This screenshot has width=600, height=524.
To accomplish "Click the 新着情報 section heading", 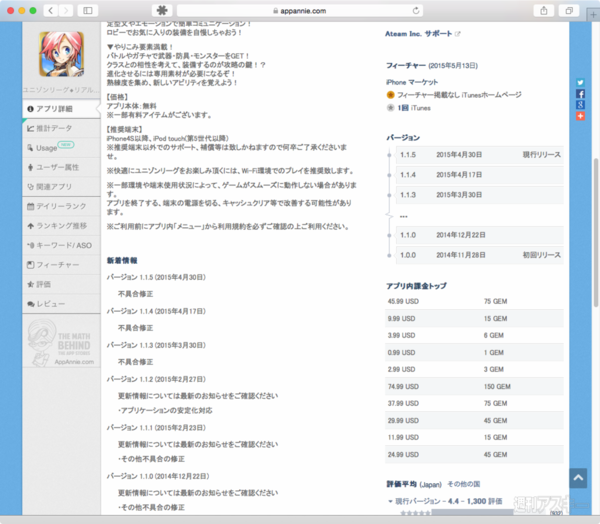I will [x=122, y=261].
